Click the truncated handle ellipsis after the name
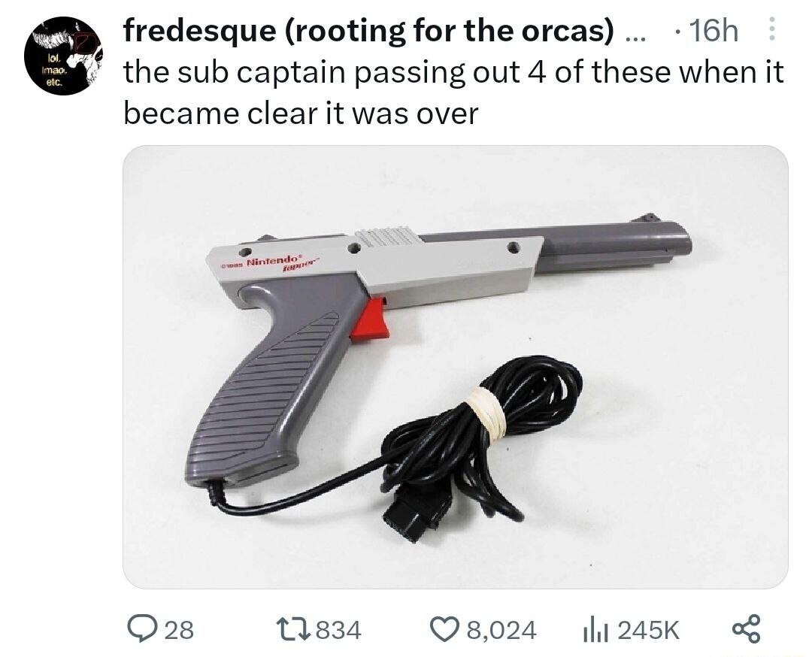The height and width of the screenshot is (657, 812). 633,38
